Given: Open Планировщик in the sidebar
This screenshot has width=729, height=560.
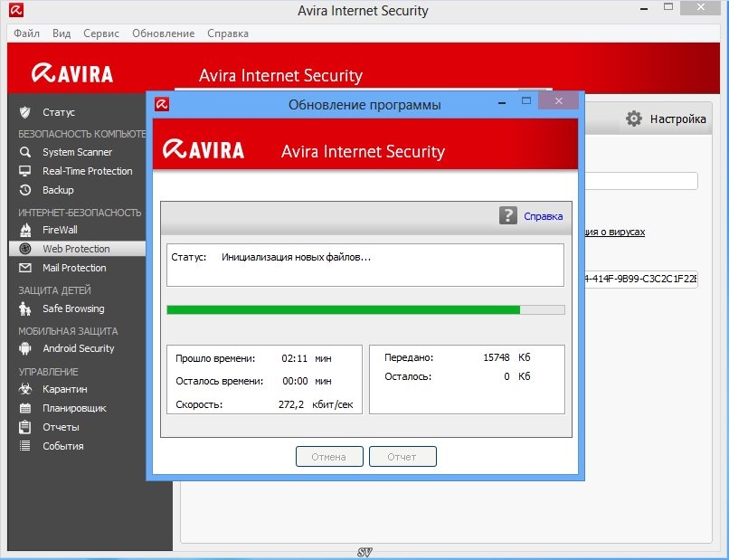Looking at the screenshot, I should tap(74, 408).
